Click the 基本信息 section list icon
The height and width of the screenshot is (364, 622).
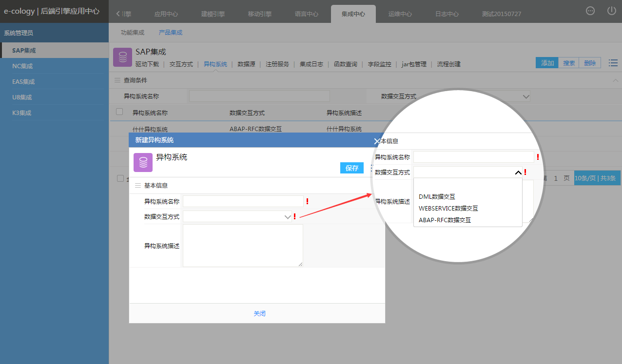(137, 186)
